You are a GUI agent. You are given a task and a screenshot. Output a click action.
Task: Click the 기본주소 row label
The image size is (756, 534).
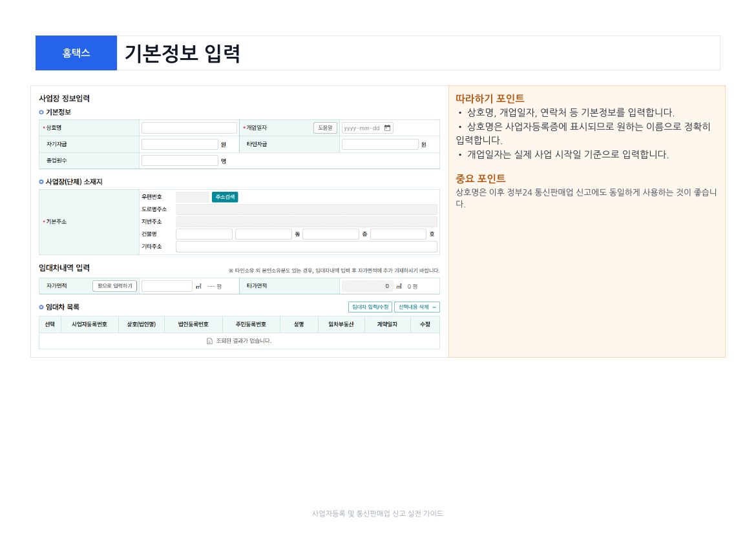56,221
